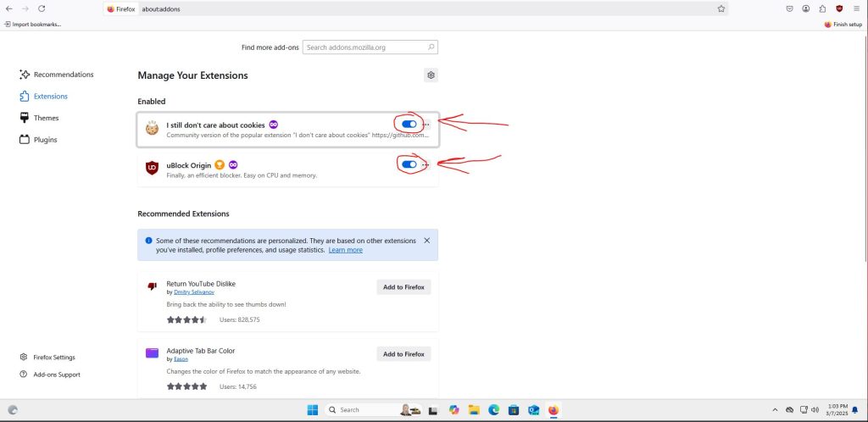Image resolution: width=868 pixels, height=422 pixels.
Task: Click the Learn more link
Action: point(346,250)
